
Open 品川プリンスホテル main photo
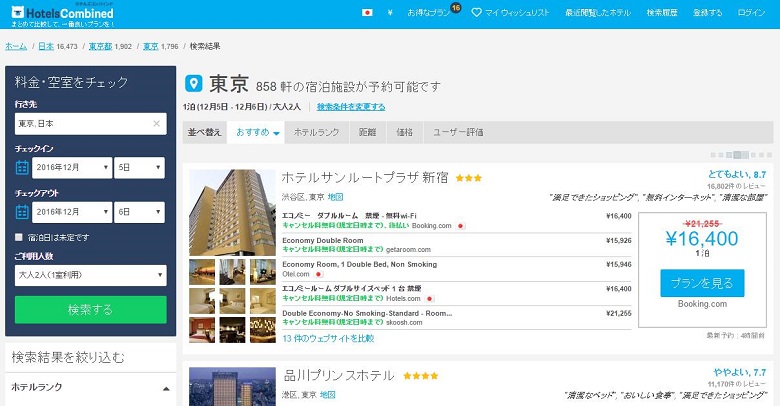(232, 387)
